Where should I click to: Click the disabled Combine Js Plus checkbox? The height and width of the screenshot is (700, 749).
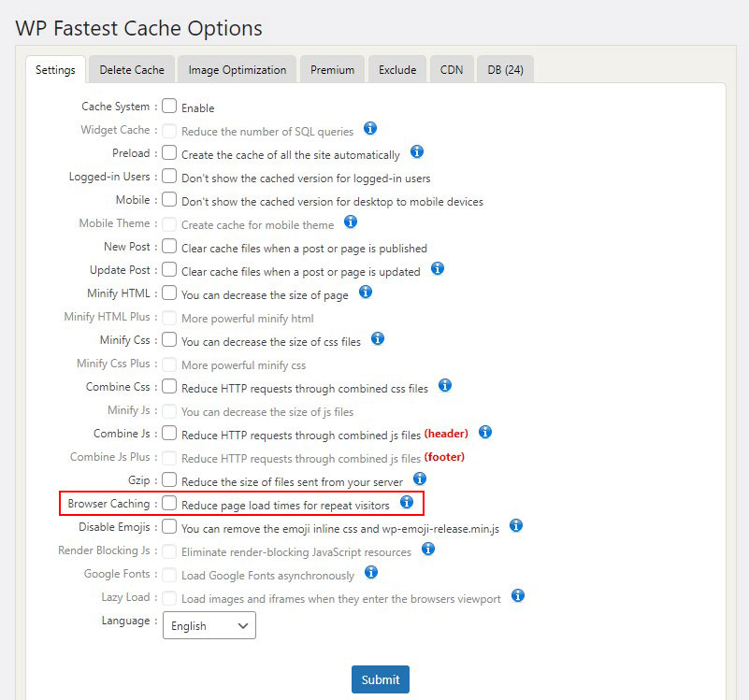(x=169, y=457)
